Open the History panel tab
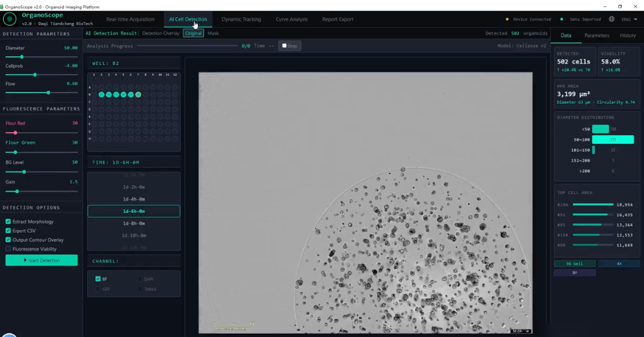 click(627, 35)
